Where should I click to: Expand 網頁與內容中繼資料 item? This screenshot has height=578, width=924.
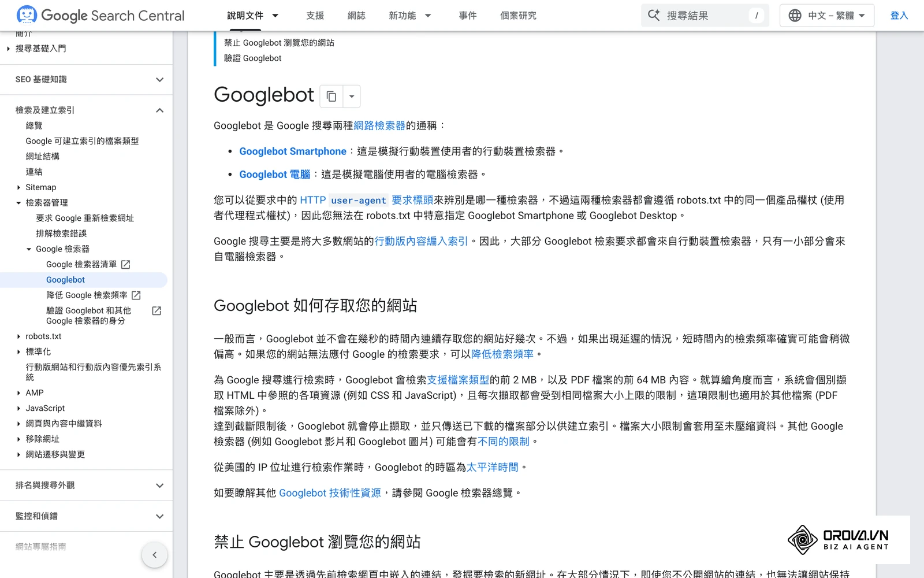(64, 424)
